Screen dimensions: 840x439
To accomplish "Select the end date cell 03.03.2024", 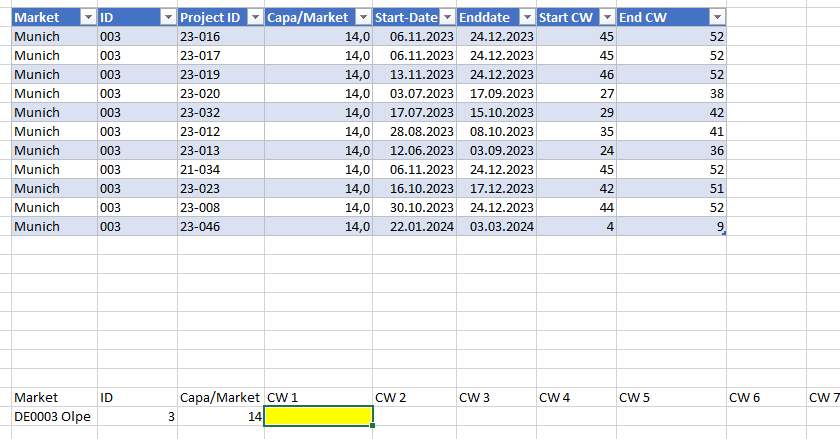I will [497, 227].
